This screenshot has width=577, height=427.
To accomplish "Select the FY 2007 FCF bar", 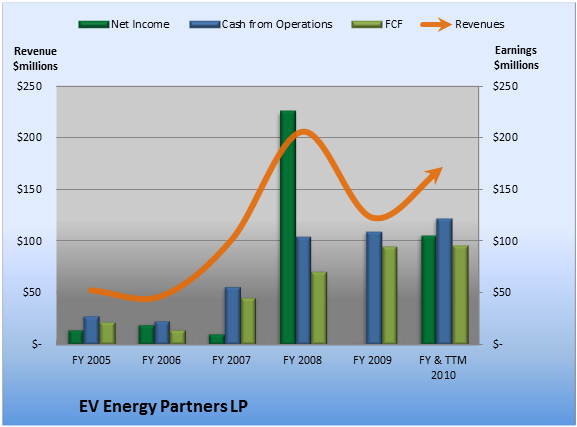I will (x=248, y=321).
